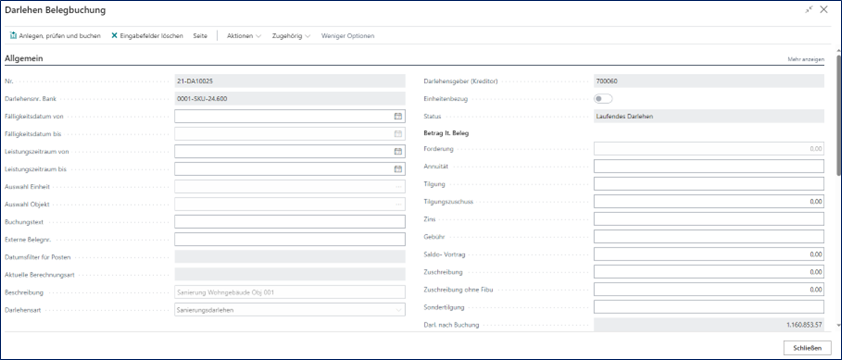Click into the Tilgungszuschuss field
This screenshot has height=360, width=842.
pos(709,201)
